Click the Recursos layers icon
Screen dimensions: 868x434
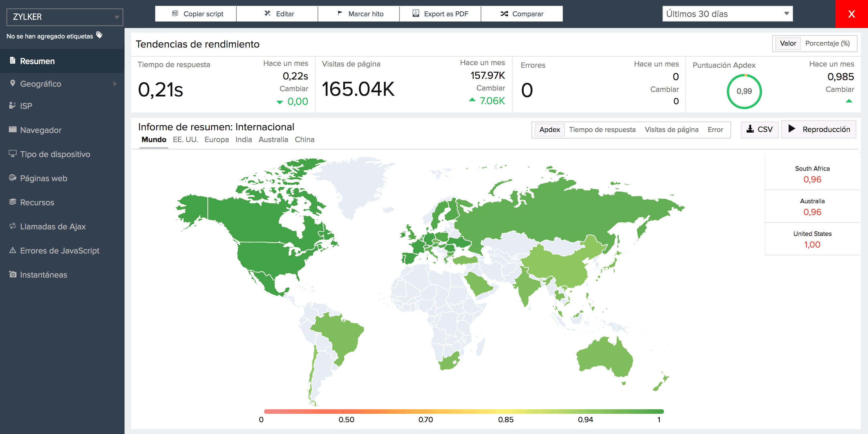12,202
